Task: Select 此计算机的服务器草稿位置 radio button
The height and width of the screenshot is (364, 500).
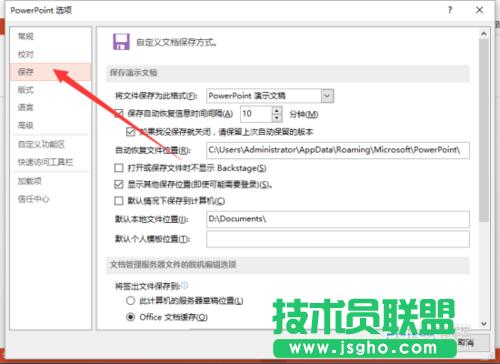Action: 131,301
